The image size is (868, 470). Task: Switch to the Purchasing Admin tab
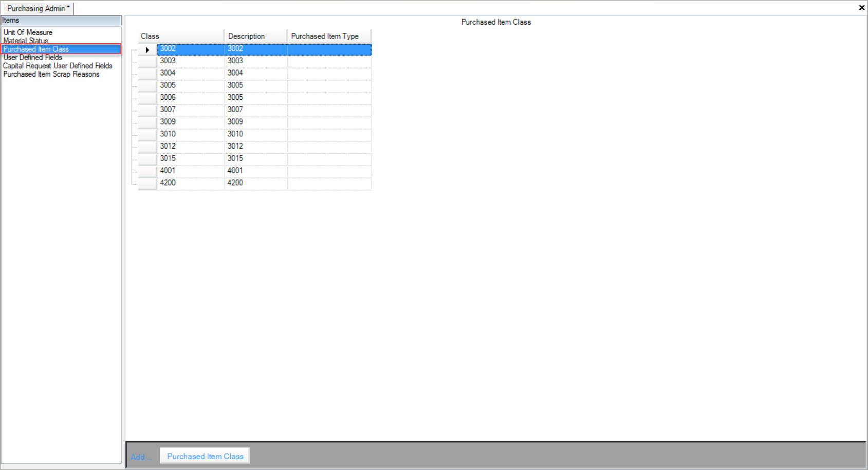coord(38,8)
